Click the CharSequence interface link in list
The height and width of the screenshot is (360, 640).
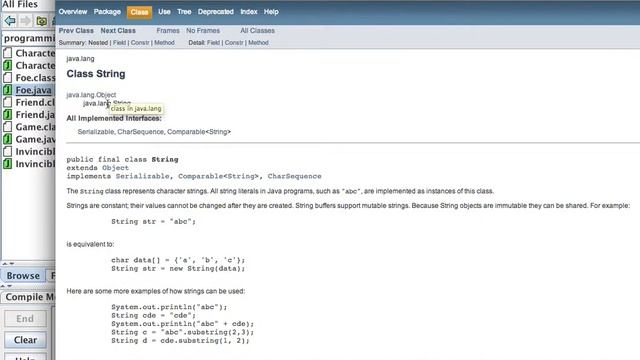[140, 132]
